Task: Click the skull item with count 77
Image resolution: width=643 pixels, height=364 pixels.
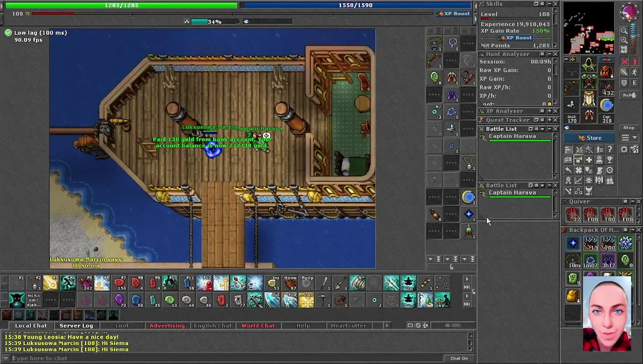Action: 238,300
